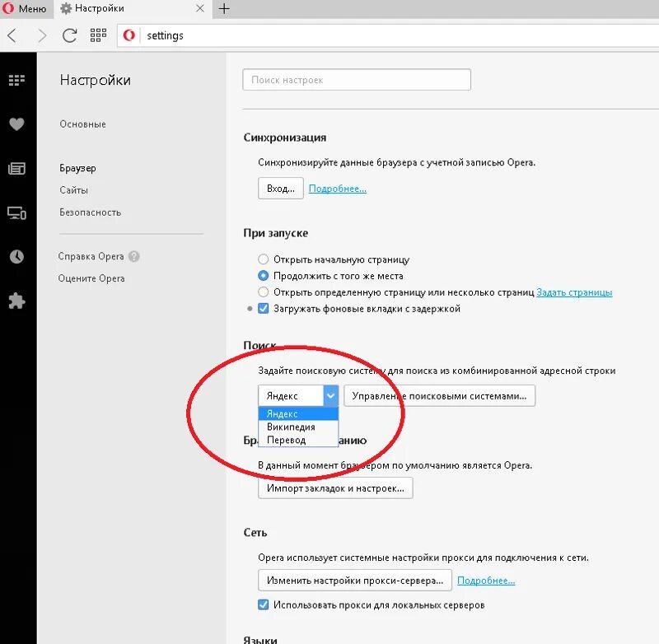Select Продолжить с того же места radio

coord(263,276)
